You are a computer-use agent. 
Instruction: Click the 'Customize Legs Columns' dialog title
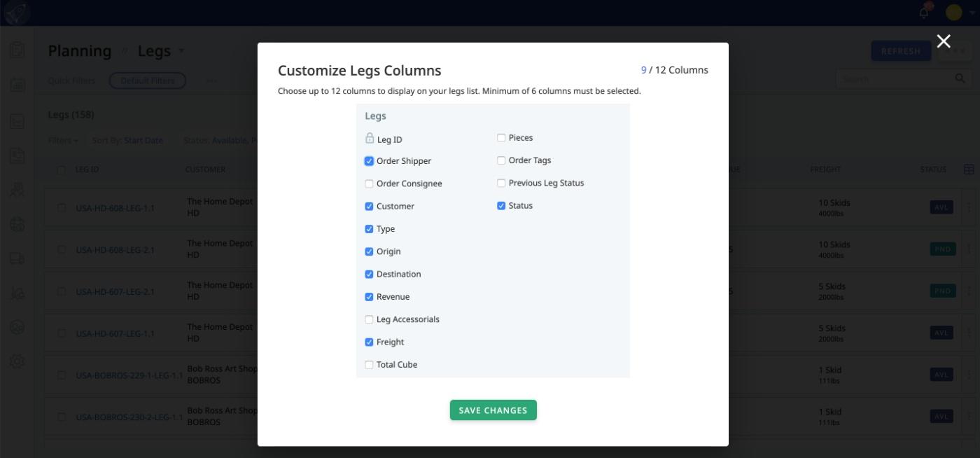359,71
